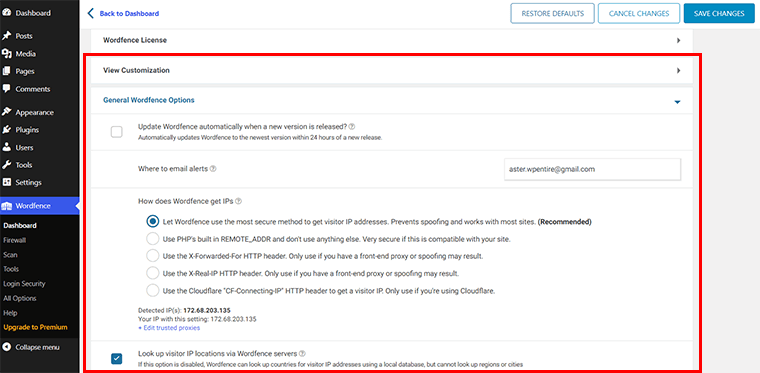Select PHP's built in REMOTE_ADDR radio option

tap(153, 239)
